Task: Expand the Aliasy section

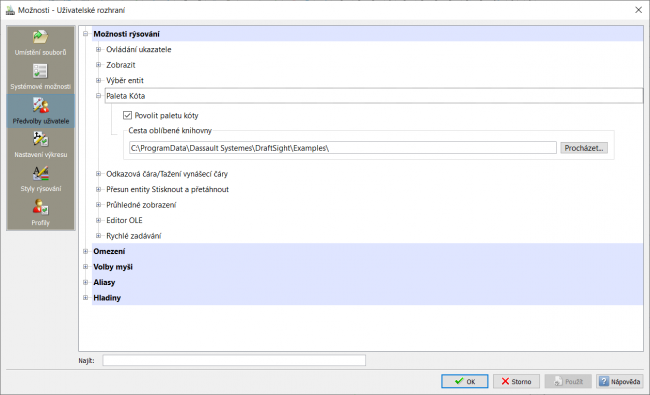Action: point(85,282)
